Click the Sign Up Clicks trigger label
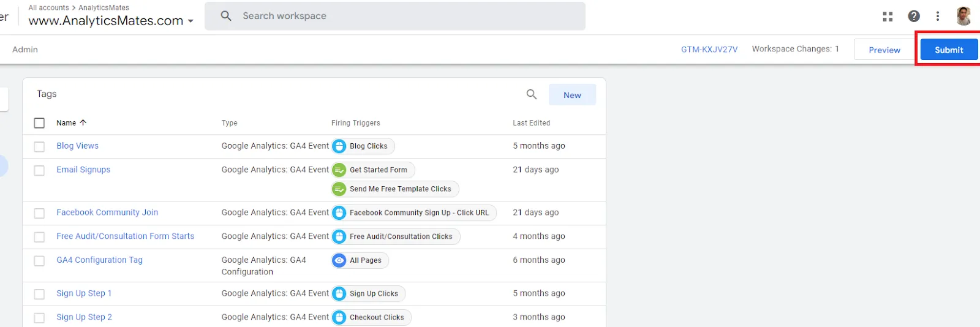 [374, 294]
